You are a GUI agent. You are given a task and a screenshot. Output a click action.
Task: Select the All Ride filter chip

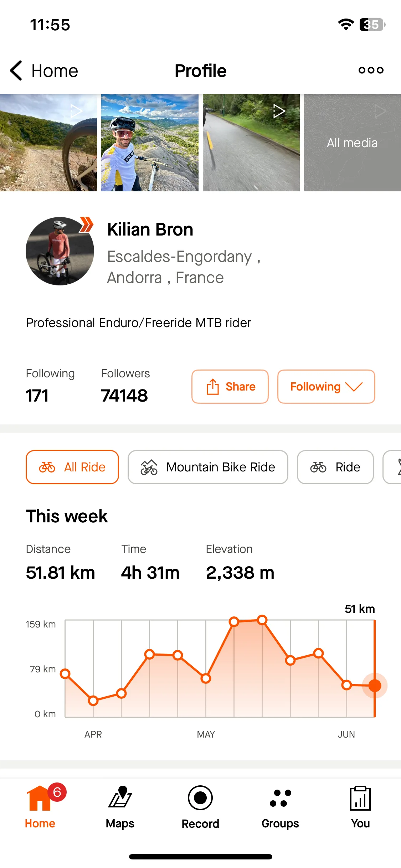coord(72,467)
